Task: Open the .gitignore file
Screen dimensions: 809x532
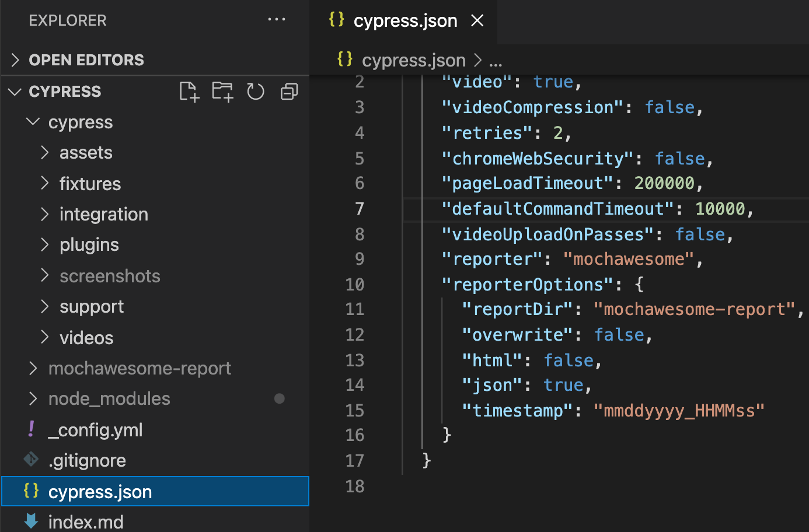Action: pyautogui.click(x=87, y=460)
